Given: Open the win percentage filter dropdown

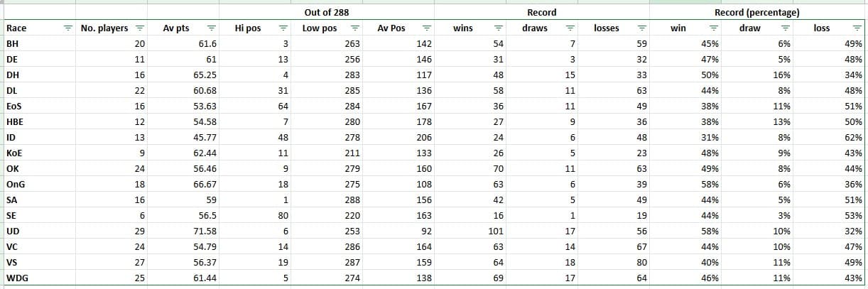Looking at the screenshot, I should [x=714, y=28].
